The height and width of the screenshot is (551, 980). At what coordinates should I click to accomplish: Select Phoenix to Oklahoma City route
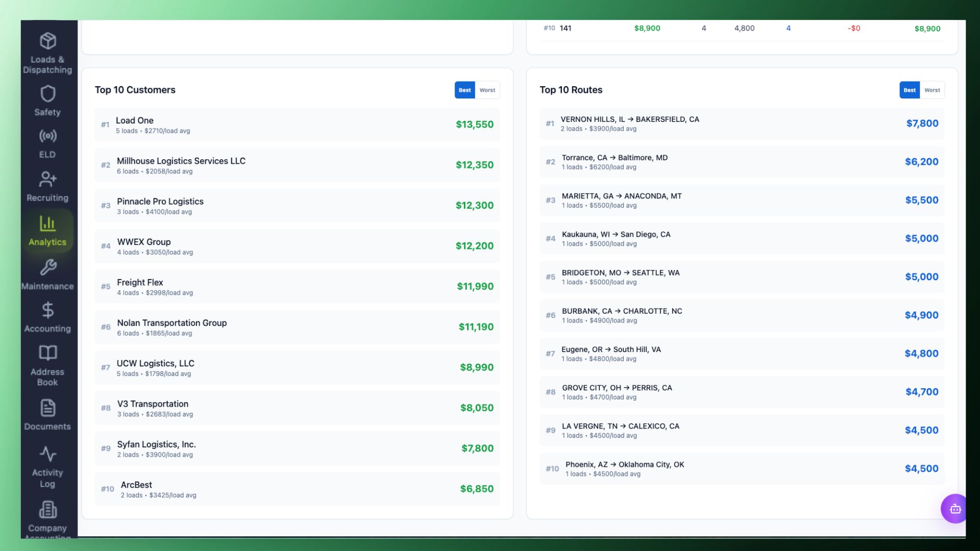pyautogui.click(x=742, y=468)
